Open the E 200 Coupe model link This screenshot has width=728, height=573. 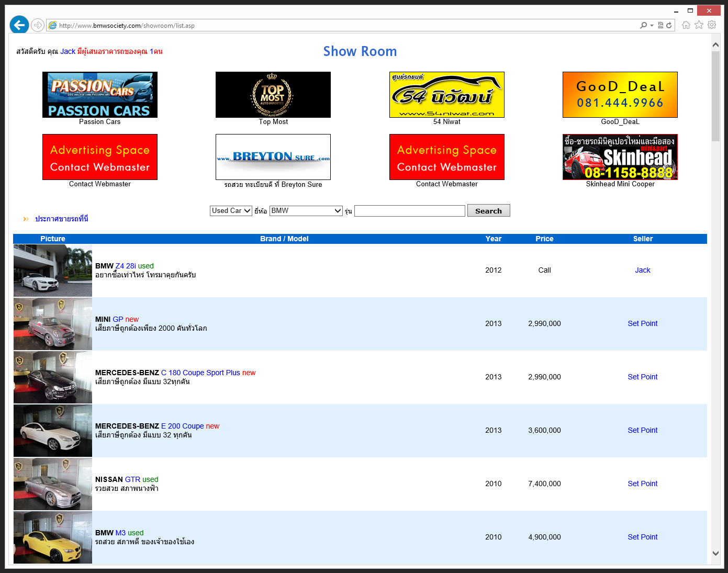click(183, 426)
